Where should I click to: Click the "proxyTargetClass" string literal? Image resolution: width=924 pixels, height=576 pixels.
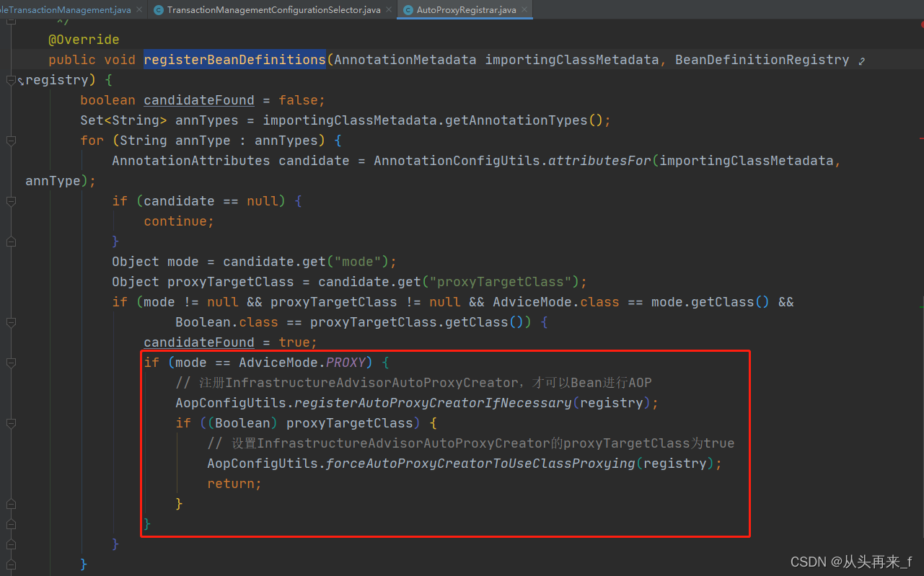[x=501, y=282]
